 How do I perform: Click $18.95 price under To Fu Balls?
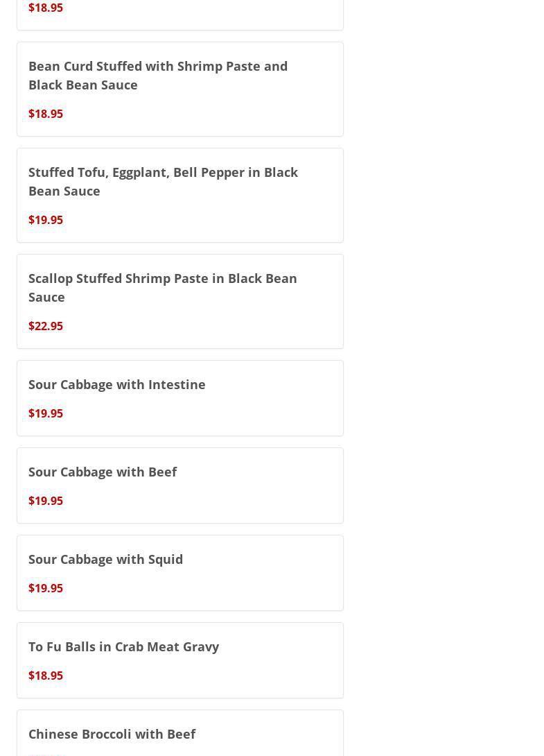pos(46,676)
